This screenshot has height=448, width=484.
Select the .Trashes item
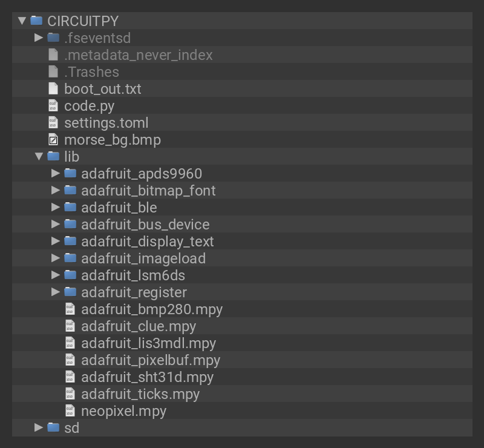click(91, 72)
